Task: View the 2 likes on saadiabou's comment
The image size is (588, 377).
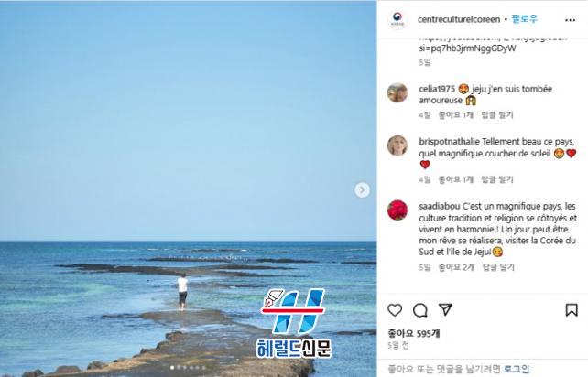Action: point(456,267)
